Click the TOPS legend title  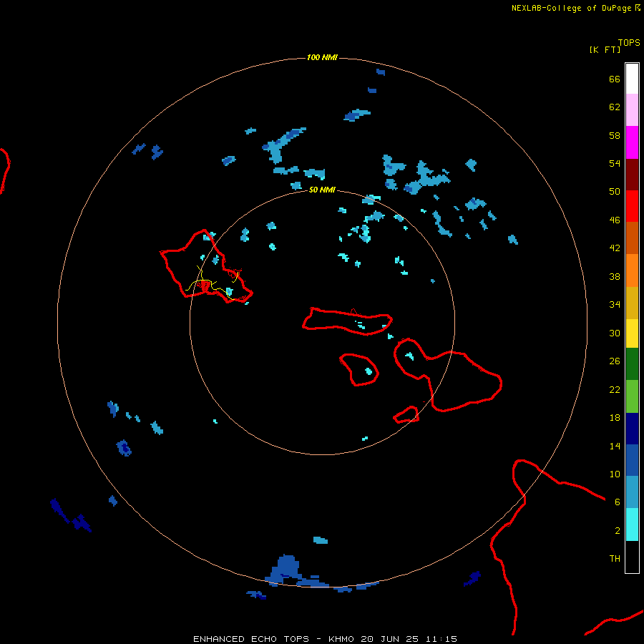click(x=629, y=43)
